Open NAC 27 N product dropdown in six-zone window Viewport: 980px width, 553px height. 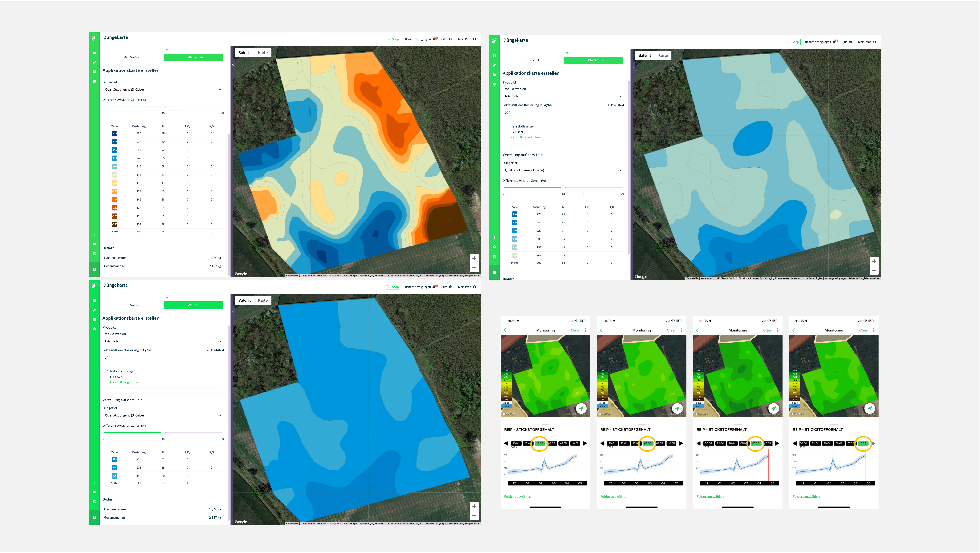[x=563, y=96]
